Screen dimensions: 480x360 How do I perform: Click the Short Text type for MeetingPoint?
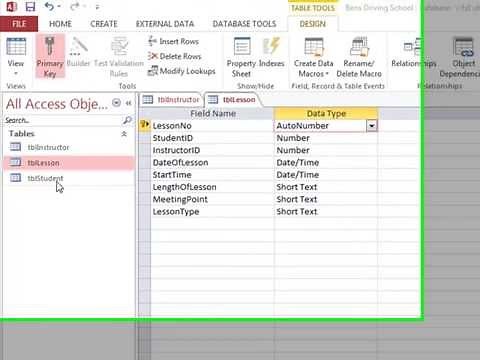tap(326, 199)
